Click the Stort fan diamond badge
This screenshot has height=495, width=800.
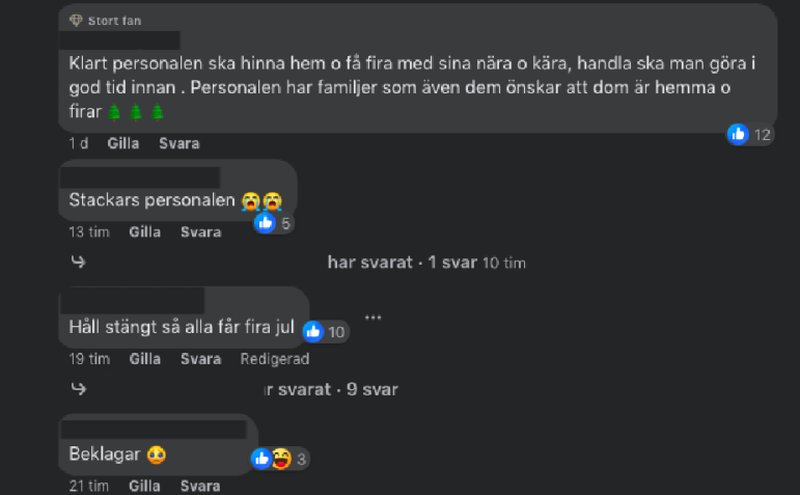(76, 20)
